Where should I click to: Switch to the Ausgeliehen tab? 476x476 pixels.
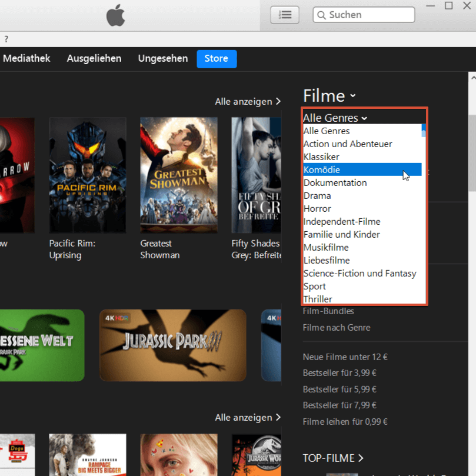(94, 58)
